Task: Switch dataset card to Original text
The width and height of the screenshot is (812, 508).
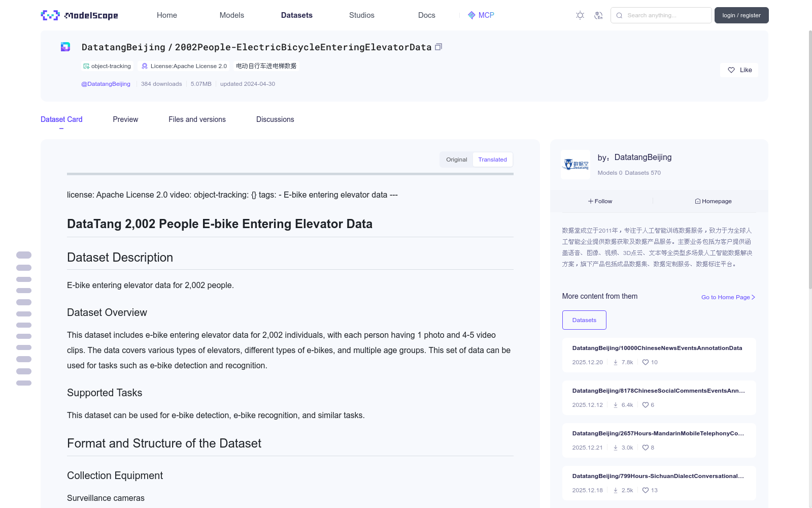Action: [x=457, y=160]
